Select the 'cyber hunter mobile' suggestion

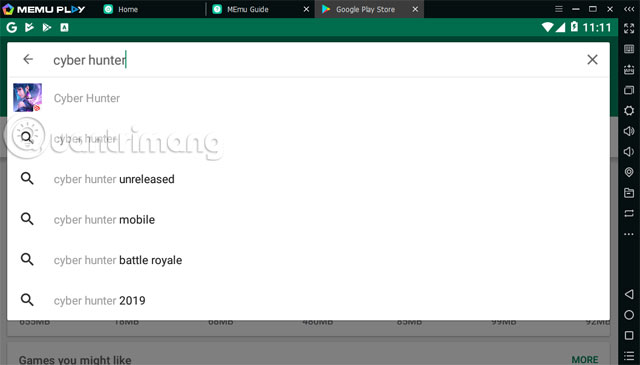(x=308, y=219)
